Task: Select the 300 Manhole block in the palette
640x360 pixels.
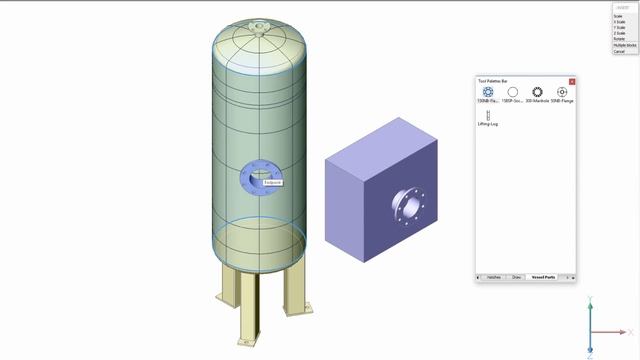Action: tap(537, 94)
